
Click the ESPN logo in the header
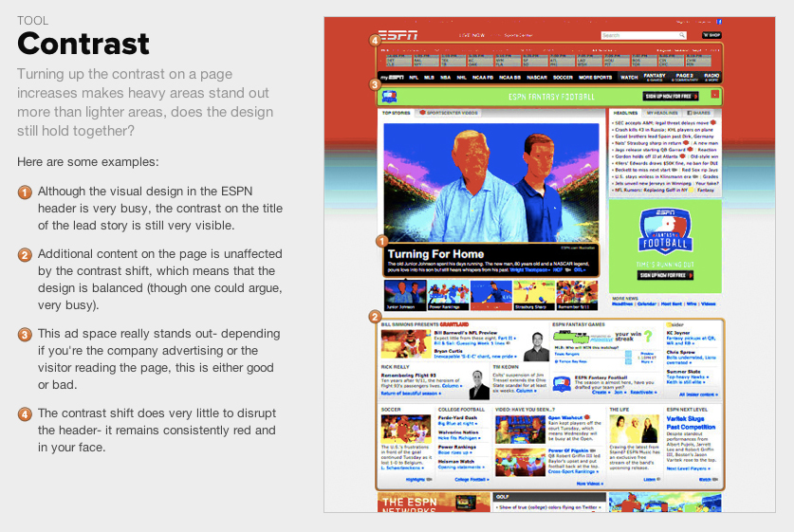click(398, 35)
